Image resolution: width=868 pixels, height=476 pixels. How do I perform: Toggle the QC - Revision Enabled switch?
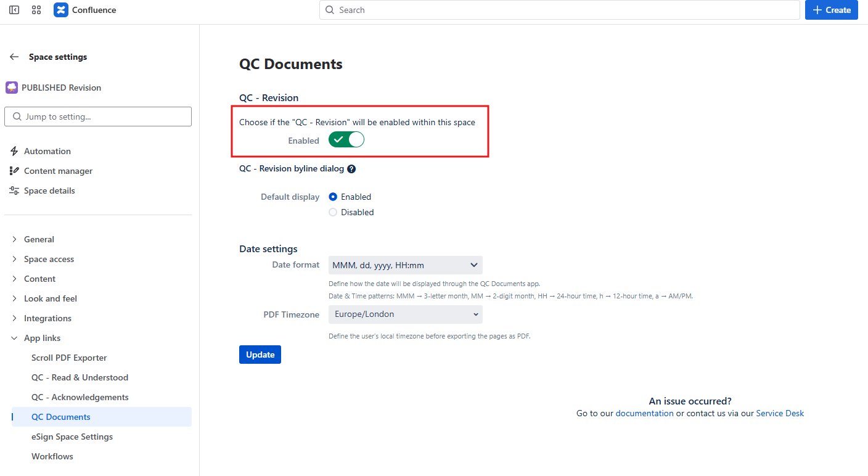pyautogui.click(x=346, y=140)
